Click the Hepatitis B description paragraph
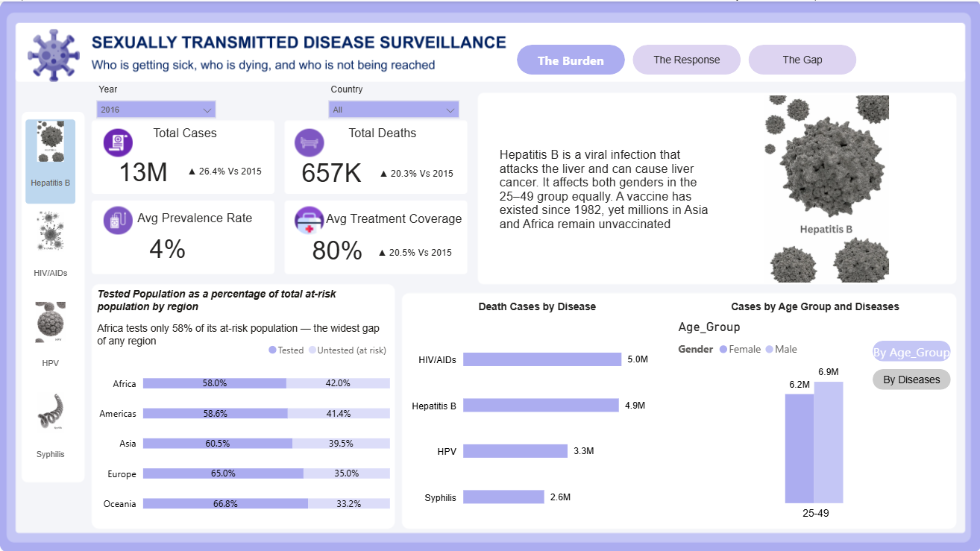 click(604, 189)
